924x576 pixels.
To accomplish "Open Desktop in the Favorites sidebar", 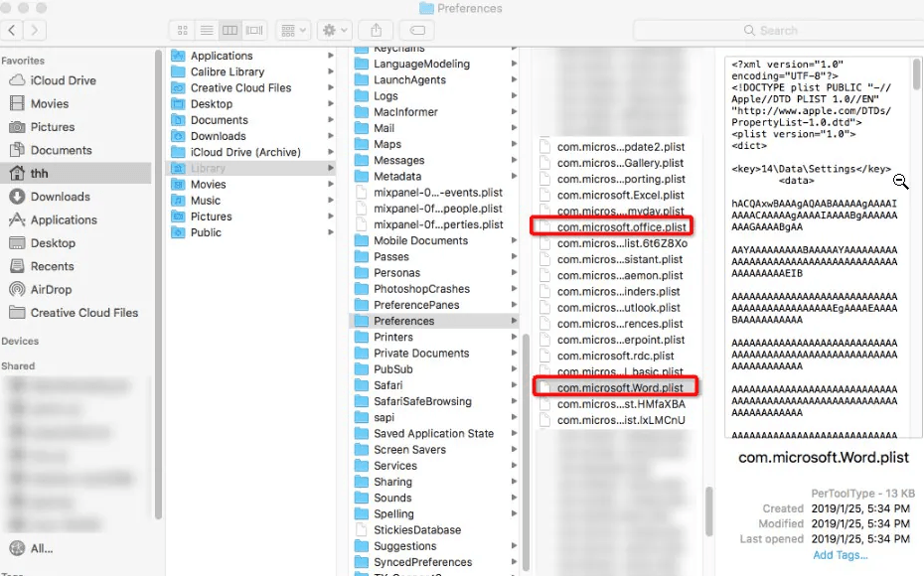I will tap(53, 243).
